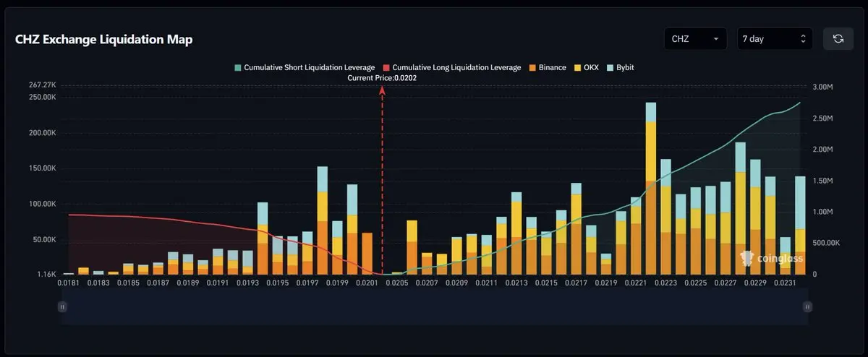Screen dimensions: 868x357
Task: Click the bar at price 0.0228
Action: point(741,208)
